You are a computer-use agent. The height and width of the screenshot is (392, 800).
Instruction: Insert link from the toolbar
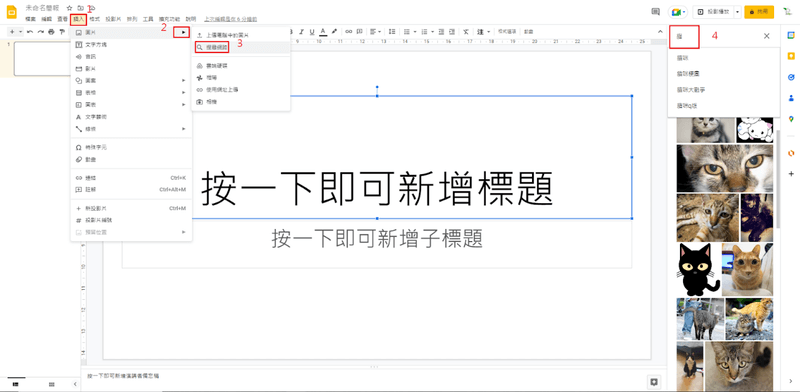pyautogui.click(x=348, y=32)
